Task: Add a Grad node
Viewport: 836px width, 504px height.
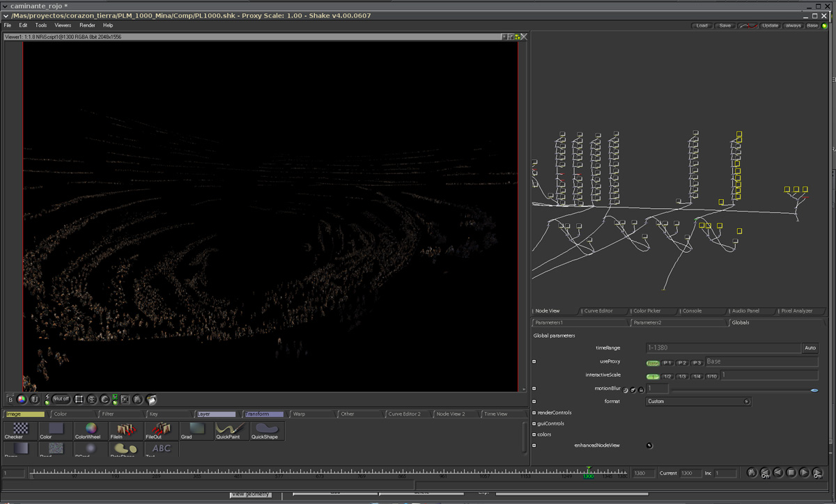Action: [195, 431]
